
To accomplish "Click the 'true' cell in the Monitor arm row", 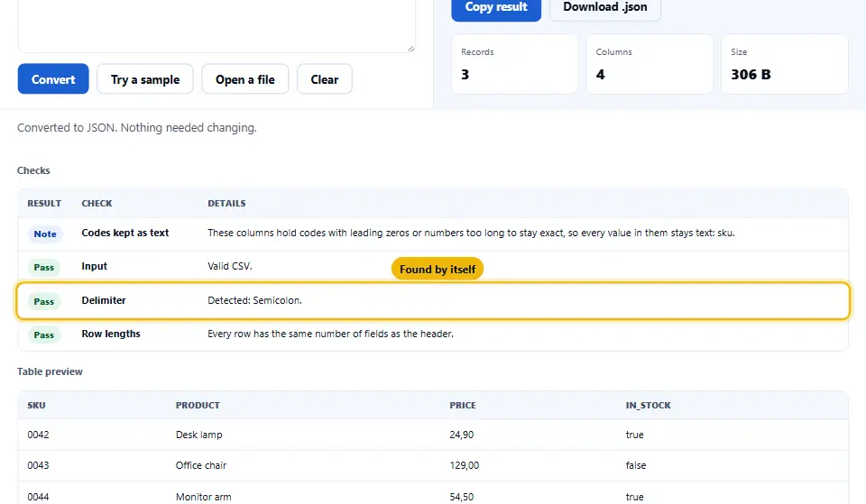I will 634,497.
